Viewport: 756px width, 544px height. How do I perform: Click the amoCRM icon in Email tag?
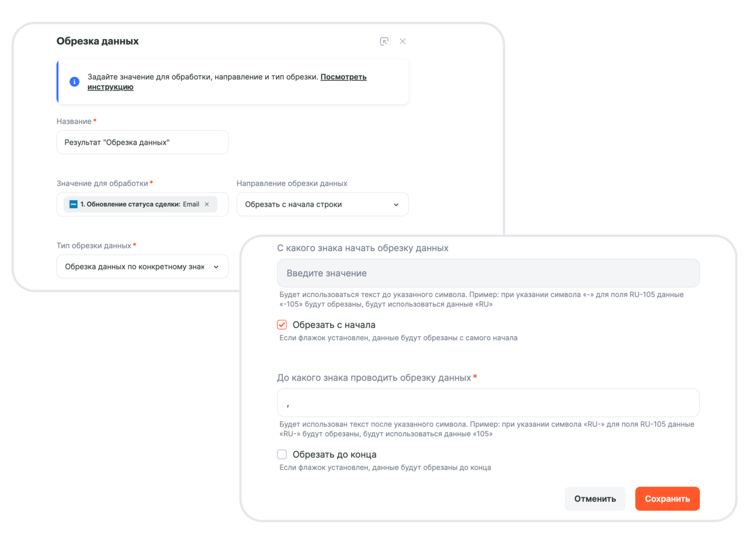coord(73,204)
